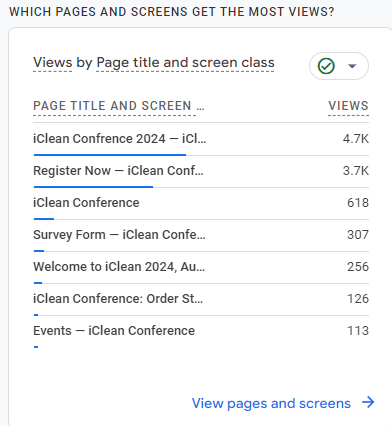Image resolution: width=392 pixels, height=426 pixels.
Task: Click the PAGE TITLE AND SCREEN column header
Action: pos(119,106)
